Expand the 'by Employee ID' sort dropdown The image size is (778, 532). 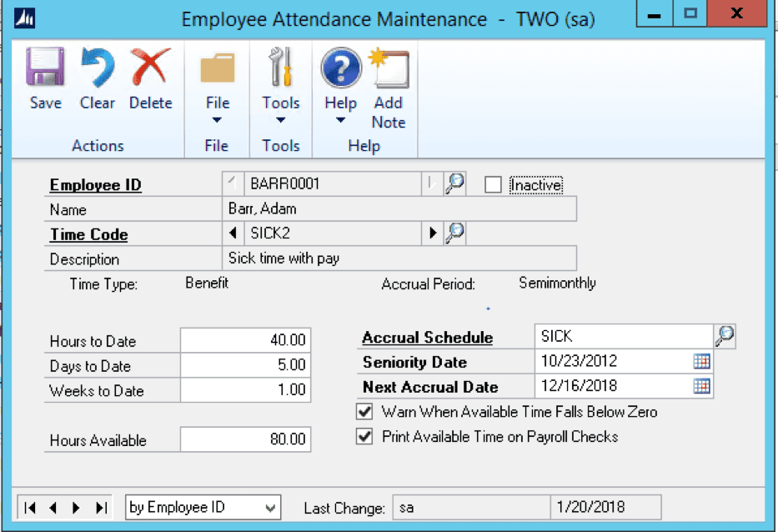click(x=271, y=507)
